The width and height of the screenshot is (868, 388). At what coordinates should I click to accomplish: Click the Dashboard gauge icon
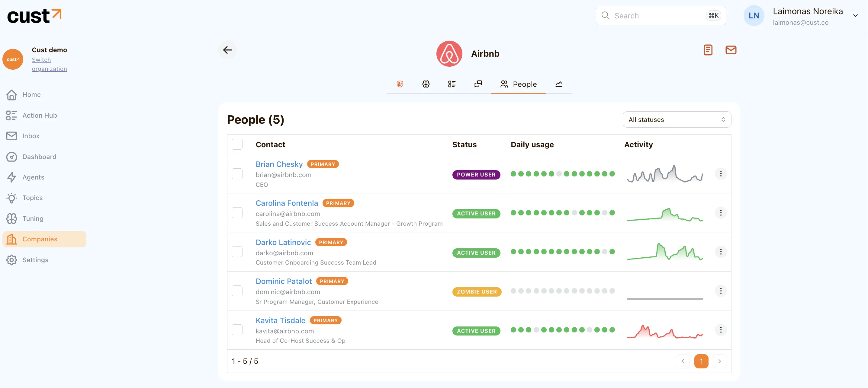11,157
